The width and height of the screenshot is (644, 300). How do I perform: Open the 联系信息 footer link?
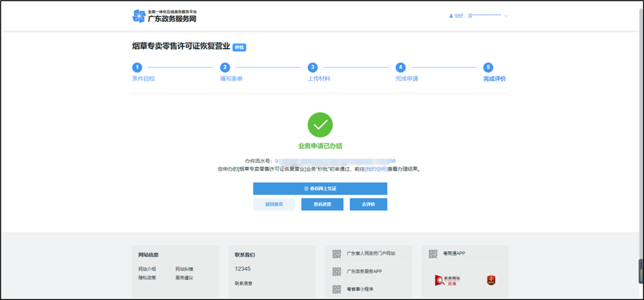[x=243, y=283]
